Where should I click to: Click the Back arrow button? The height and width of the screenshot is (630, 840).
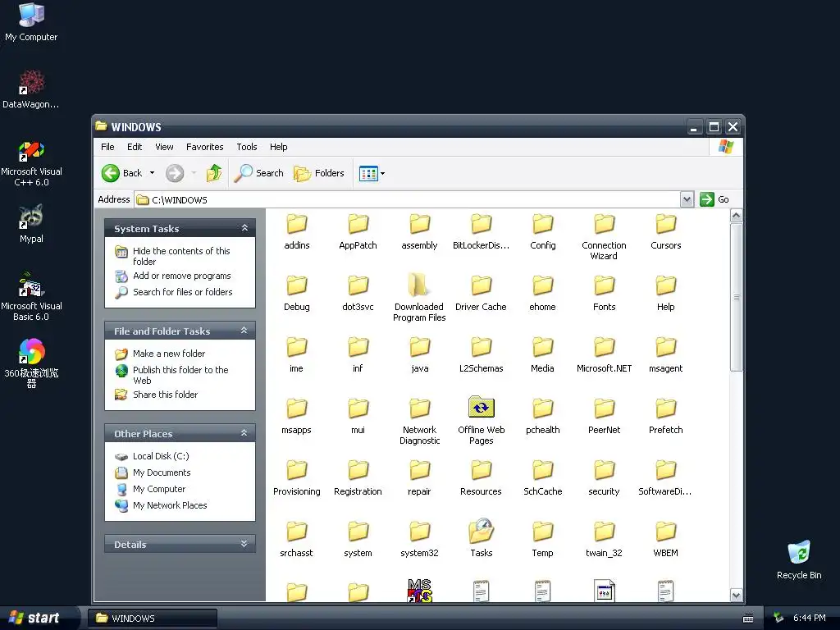tap(122, 173)
